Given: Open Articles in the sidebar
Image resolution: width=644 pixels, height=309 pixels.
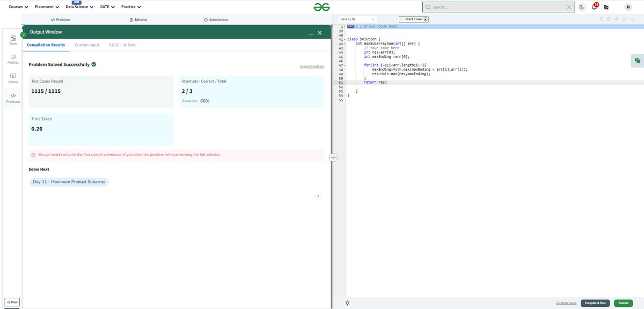Looking at the screenshot, I should coord(13,59).
